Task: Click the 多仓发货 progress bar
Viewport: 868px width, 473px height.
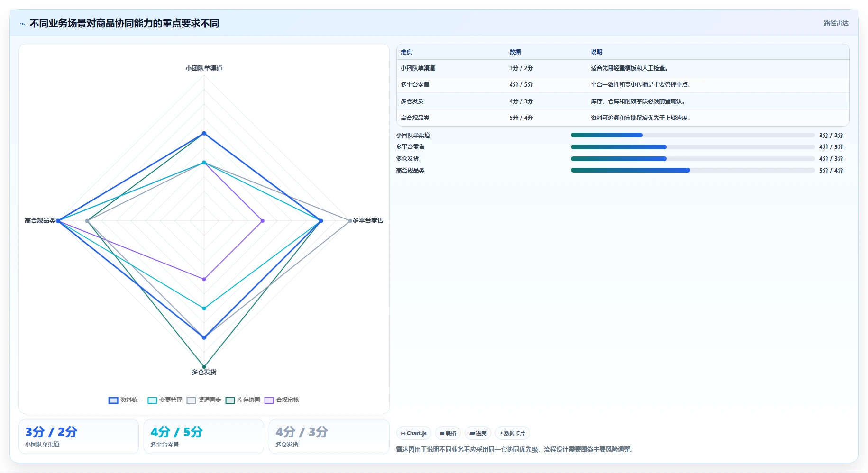Action: (x=693, y=159)
